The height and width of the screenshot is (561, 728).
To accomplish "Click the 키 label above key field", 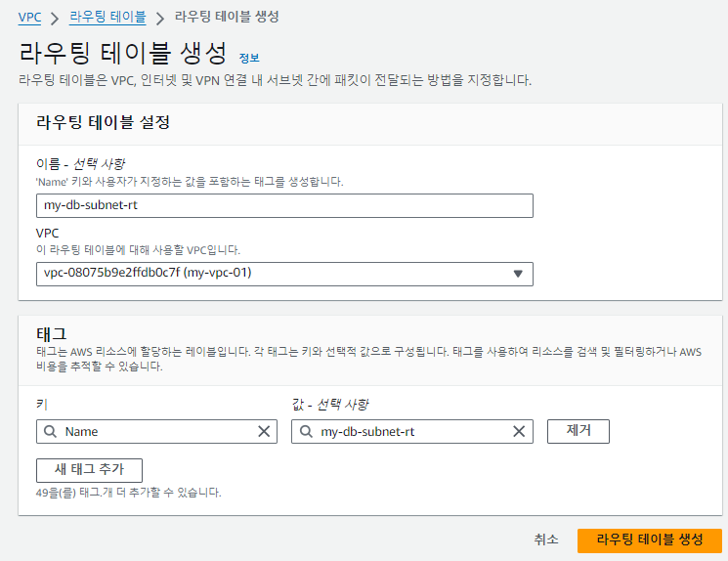I will (x=42, y=405).
